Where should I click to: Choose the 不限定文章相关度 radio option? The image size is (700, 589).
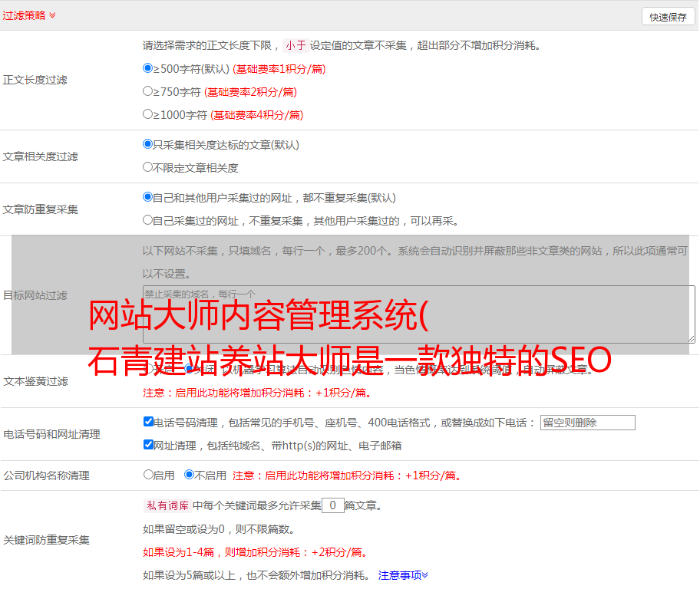[147, 167]
